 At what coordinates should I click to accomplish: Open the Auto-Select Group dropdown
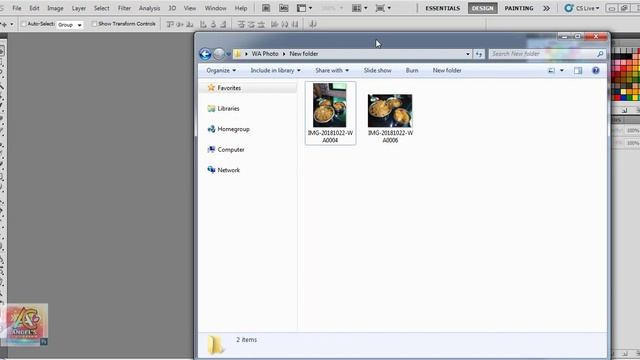click(70, 25)
